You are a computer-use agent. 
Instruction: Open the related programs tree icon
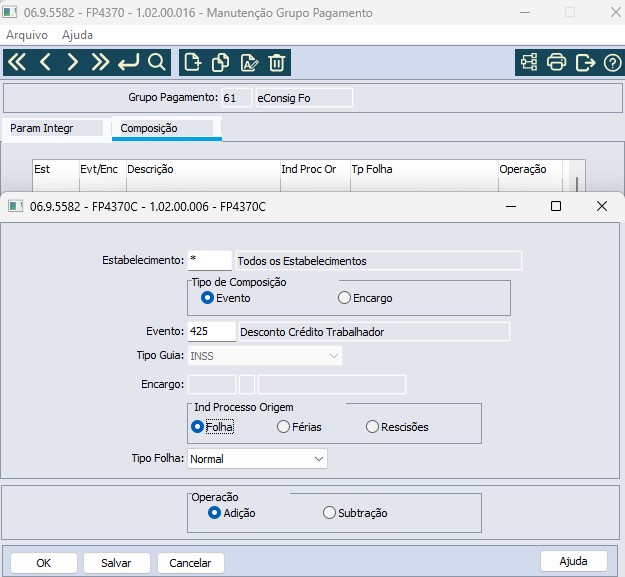point(529,63)
